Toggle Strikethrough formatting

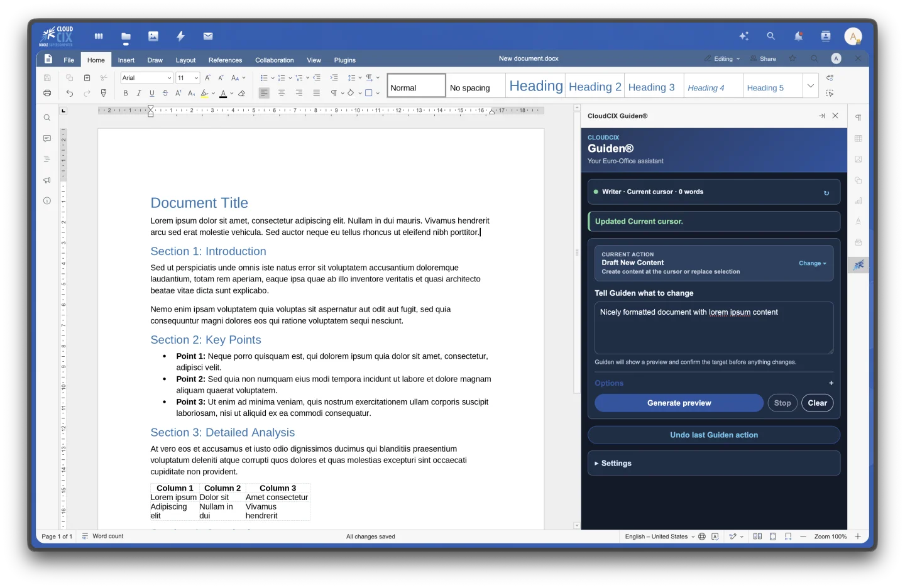click(165, 93)
